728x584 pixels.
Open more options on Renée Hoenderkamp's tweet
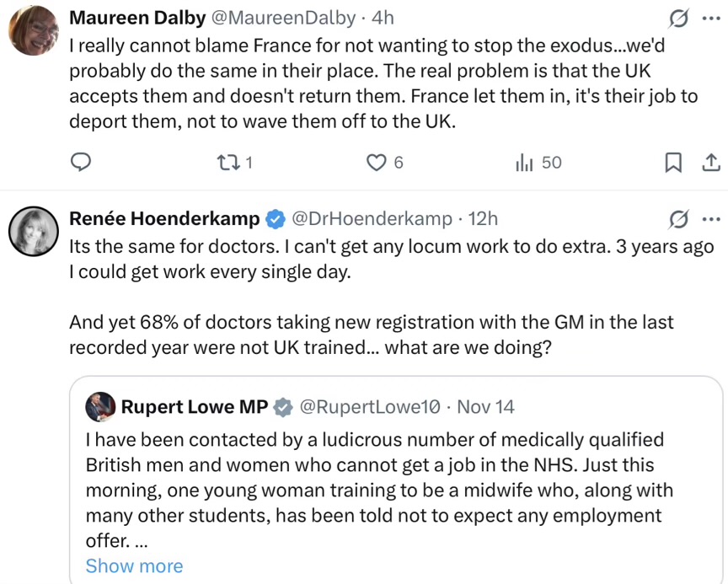(710, 219)
